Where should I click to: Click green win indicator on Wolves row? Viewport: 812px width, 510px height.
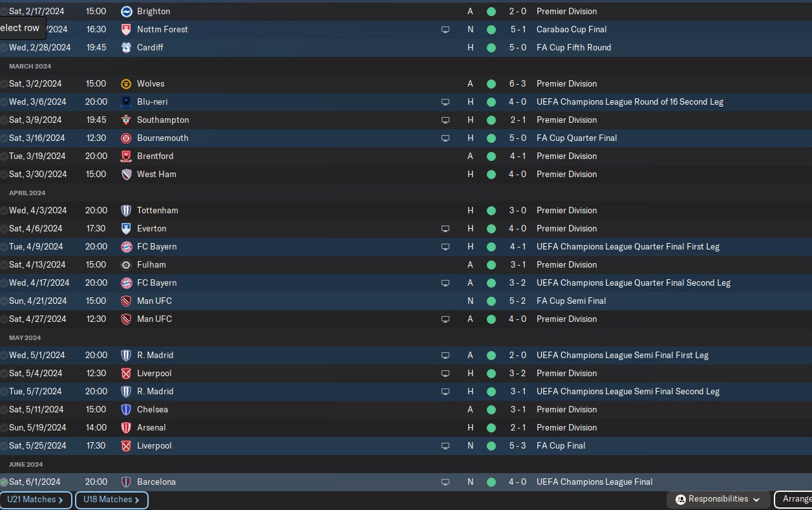coord(491,83)
